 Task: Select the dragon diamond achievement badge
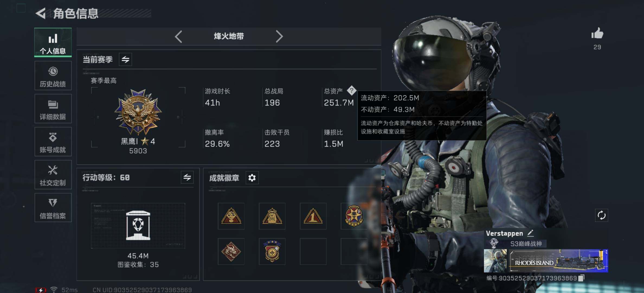pyautogui.click(x=231, y=251)
